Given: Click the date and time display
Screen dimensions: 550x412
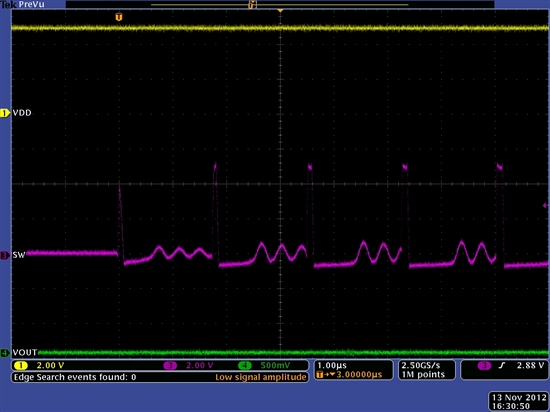Looking at the screenshot, I should pos(519,402).
